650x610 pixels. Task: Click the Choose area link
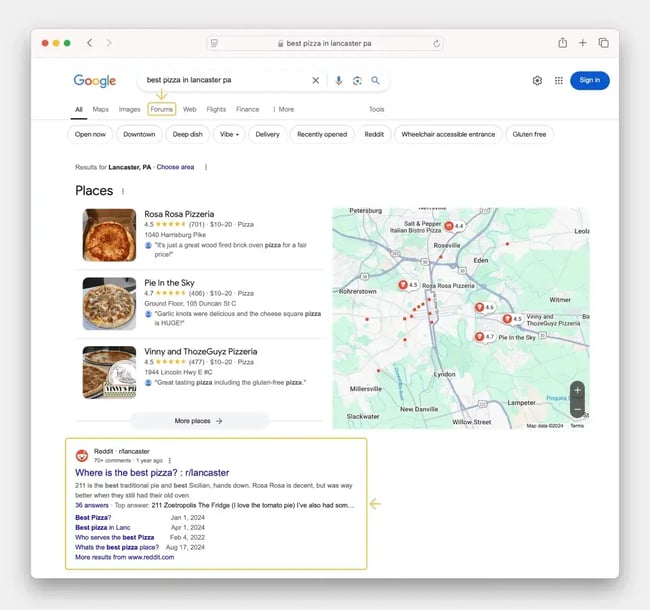click(x=175, y=167)
